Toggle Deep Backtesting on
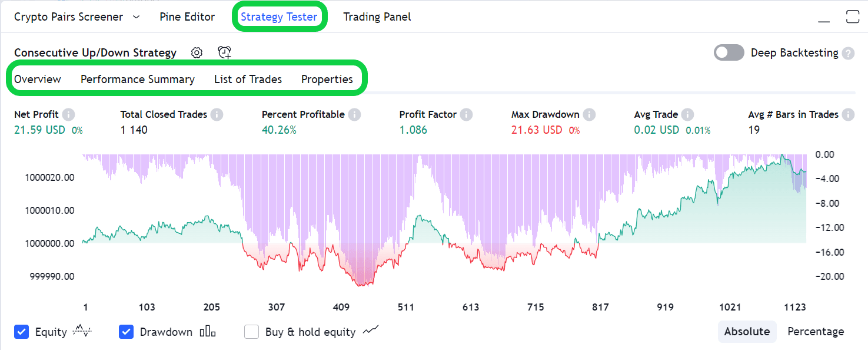 tap(729, 52)
